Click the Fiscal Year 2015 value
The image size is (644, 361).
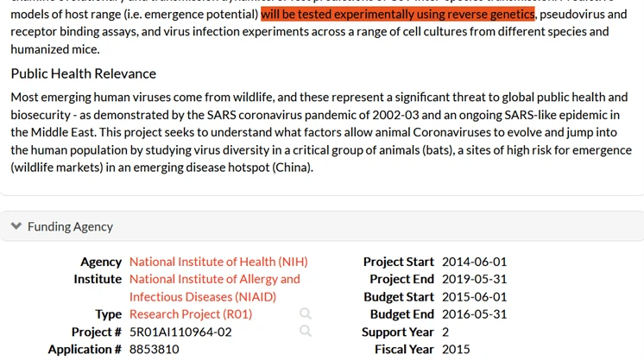click(455, 349)
